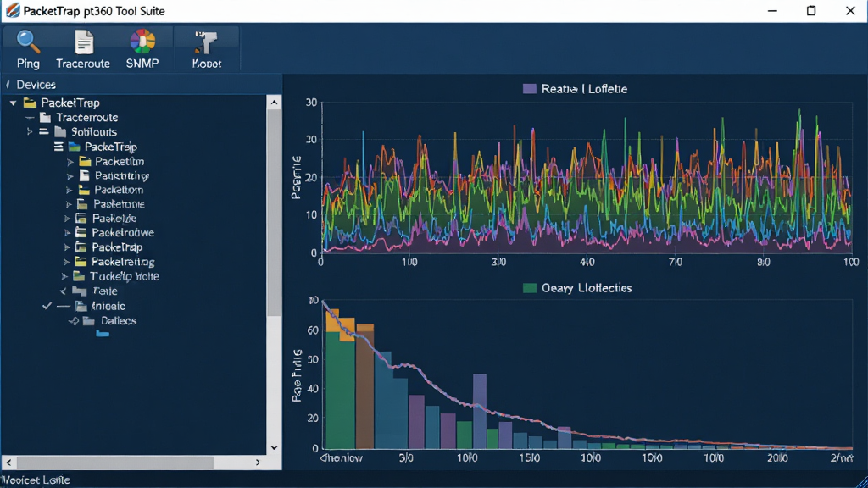Click the folder icon beside Tate
The height and width of the screenshot is (488, 868).
pyautogui.click(x=80, y=291)
